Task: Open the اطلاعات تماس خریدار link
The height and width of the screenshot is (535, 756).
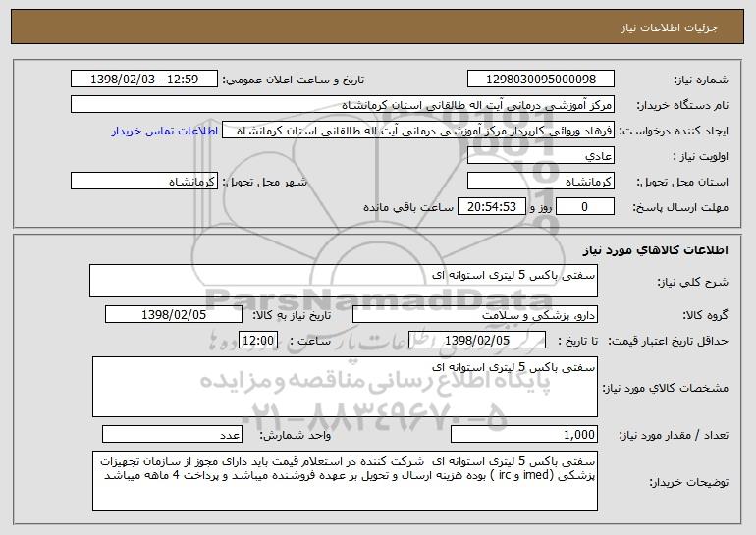Action: (x=165, y=131)
